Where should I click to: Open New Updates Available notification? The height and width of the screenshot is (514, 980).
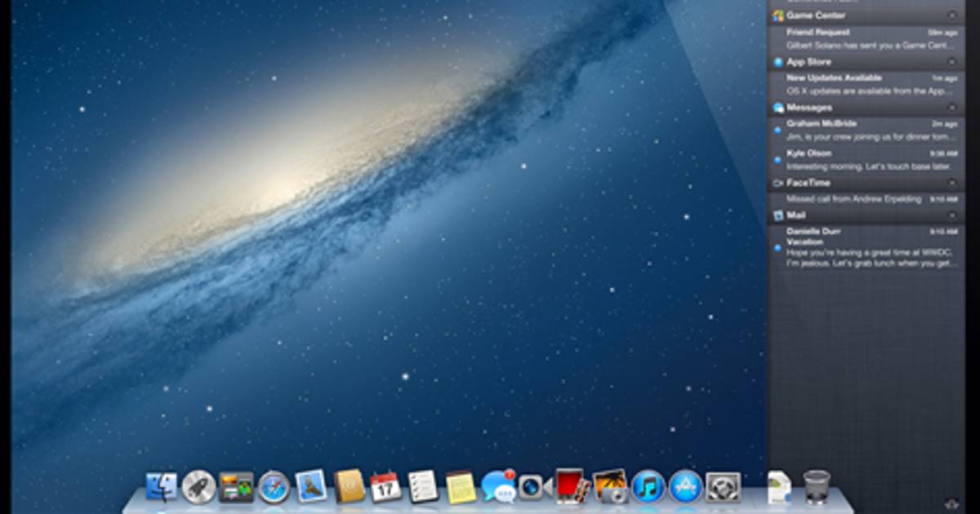(866, 84)
